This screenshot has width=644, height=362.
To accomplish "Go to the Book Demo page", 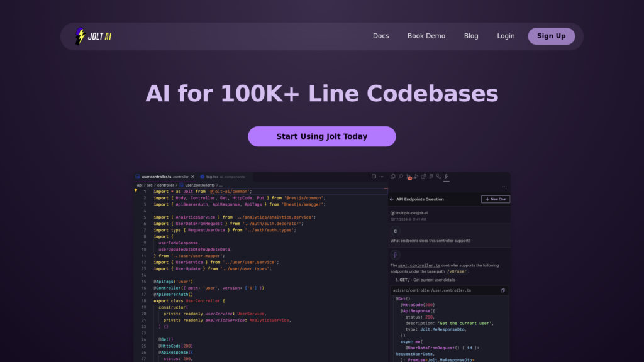I will pos(426,36).
